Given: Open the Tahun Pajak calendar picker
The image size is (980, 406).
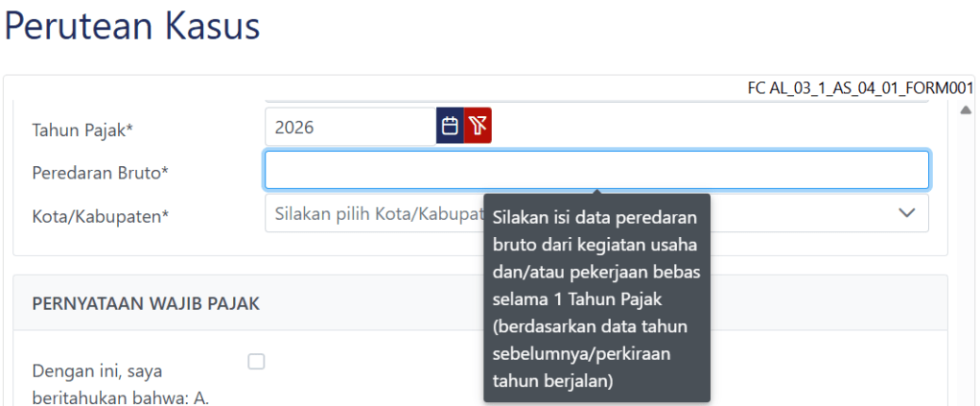Looking at the screenshot, I should click(450, 126).
